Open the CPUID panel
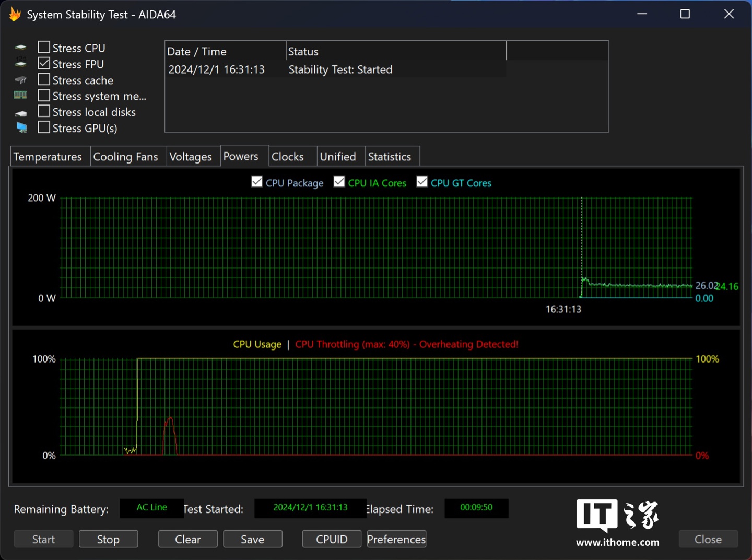752x560 pixels. tap(332, 539)
